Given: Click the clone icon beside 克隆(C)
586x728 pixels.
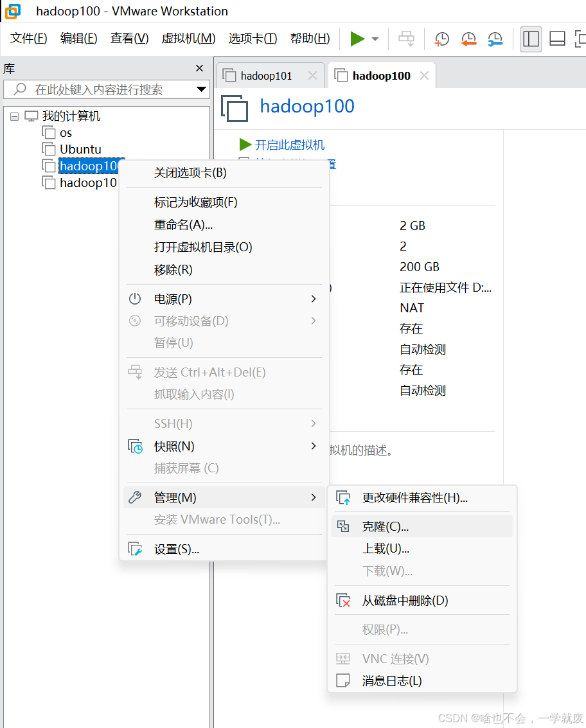Looking at the screenshot, I should tap(343, 526).
